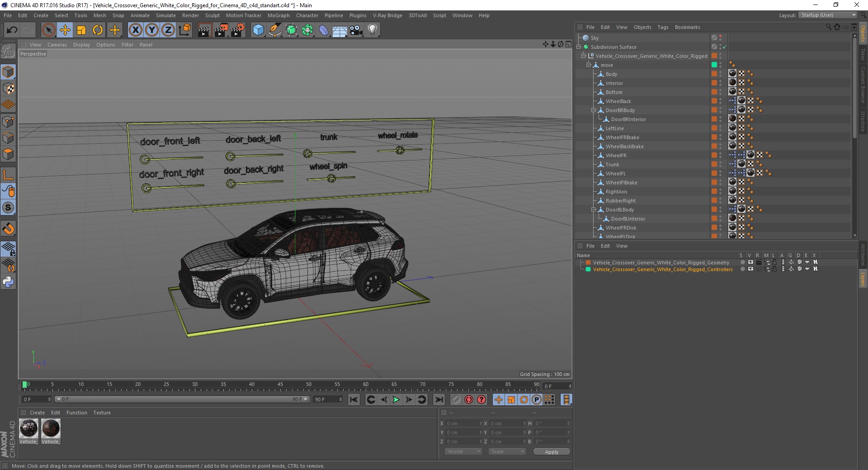Play the animation forward
The image size is (868, 470).
[396, 399]
